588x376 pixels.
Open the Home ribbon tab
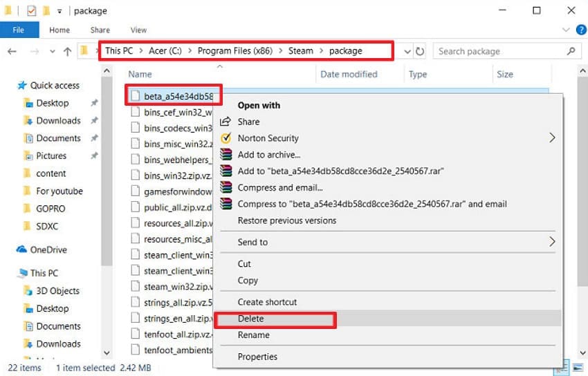(x=59, y=30)
